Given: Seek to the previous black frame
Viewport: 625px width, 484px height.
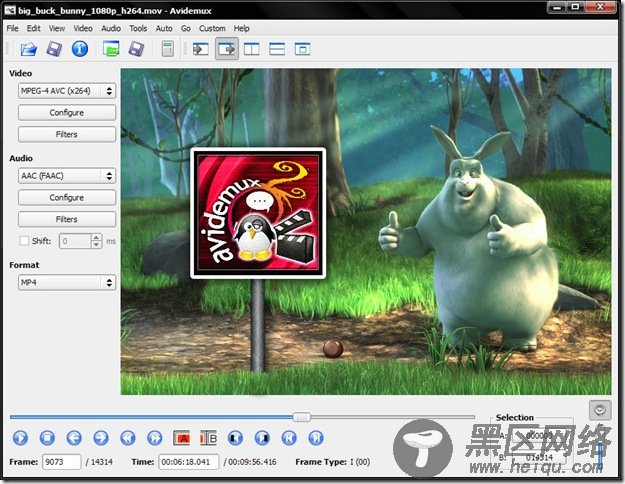Looking at the screenshot, I should [235, 438].
